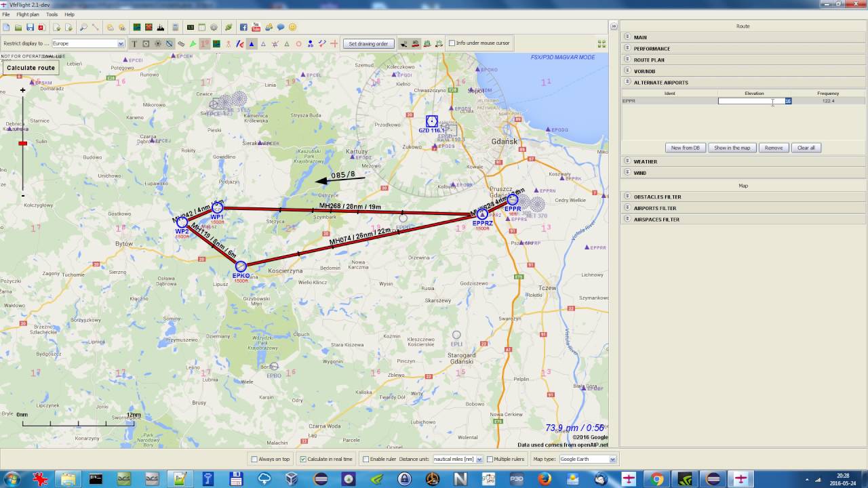
Task: Click the Facebook icon in toolbar
Action: [243, 27]
